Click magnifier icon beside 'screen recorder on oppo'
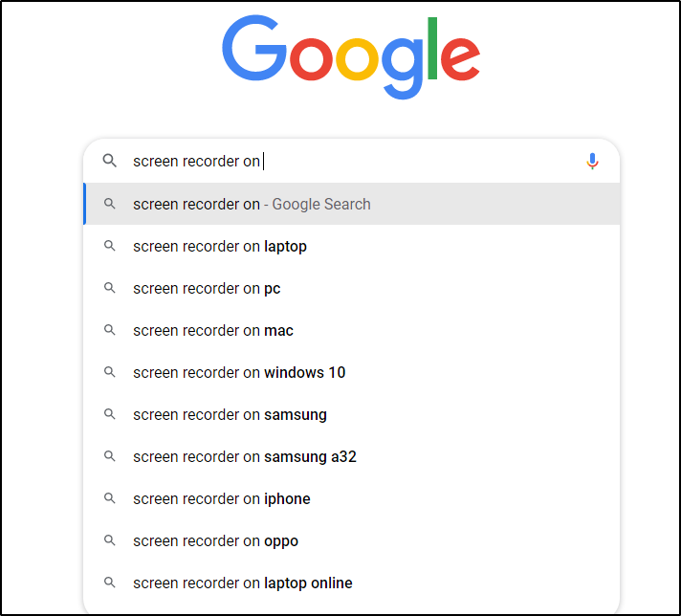The width and height of the screenshot is (681, 616). click(x=110, y=540)
